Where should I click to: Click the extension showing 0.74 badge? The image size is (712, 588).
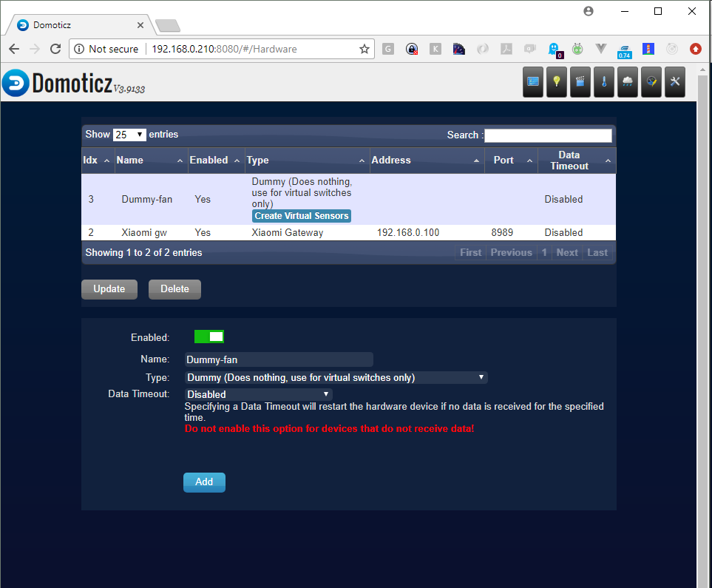pyautogui.click(x=624, y=51)
